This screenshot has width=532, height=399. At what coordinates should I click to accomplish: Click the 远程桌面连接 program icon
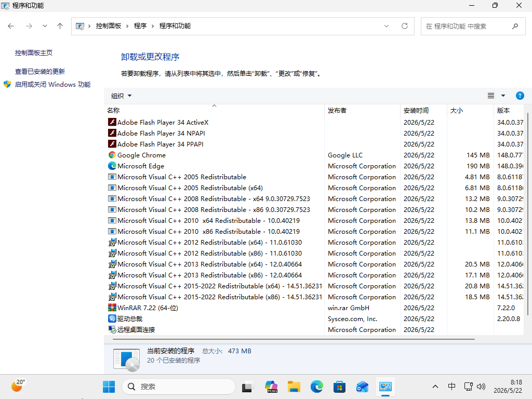point(112,329)
